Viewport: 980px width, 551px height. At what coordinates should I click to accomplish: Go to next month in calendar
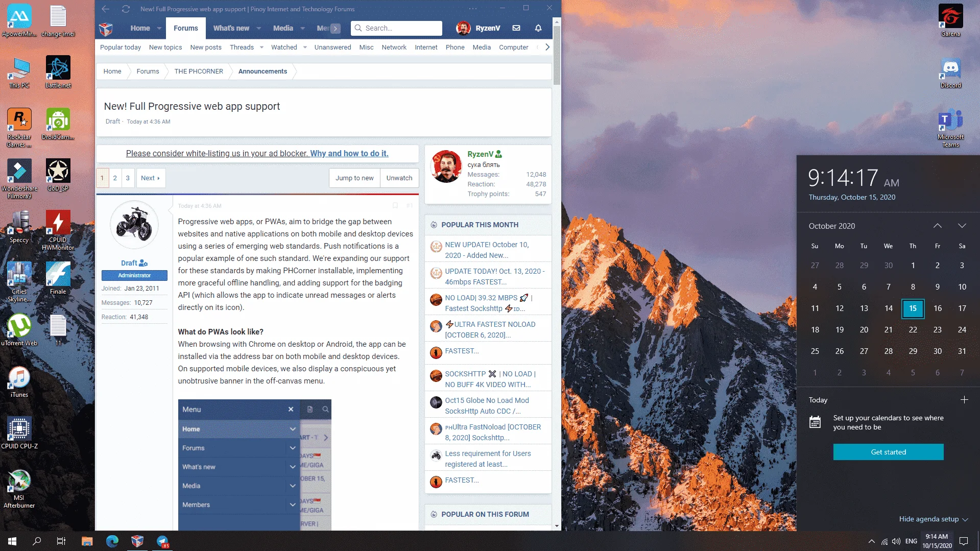click(x=962, y=226)
